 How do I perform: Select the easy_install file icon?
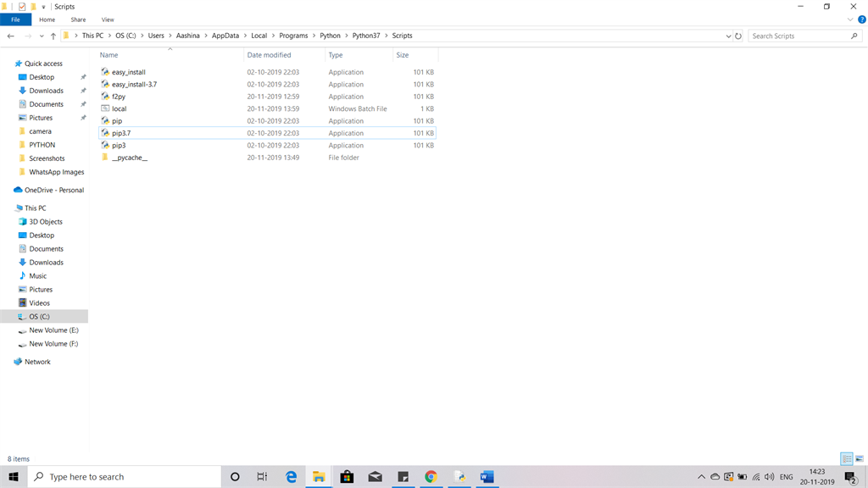click(x=105, y=72)
